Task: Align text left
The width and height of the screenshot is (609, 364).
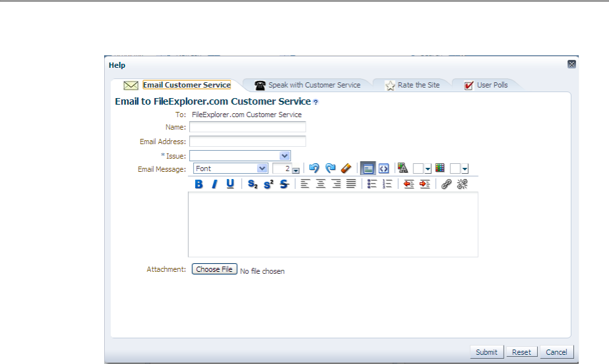Action: click(x=305, y=184)
